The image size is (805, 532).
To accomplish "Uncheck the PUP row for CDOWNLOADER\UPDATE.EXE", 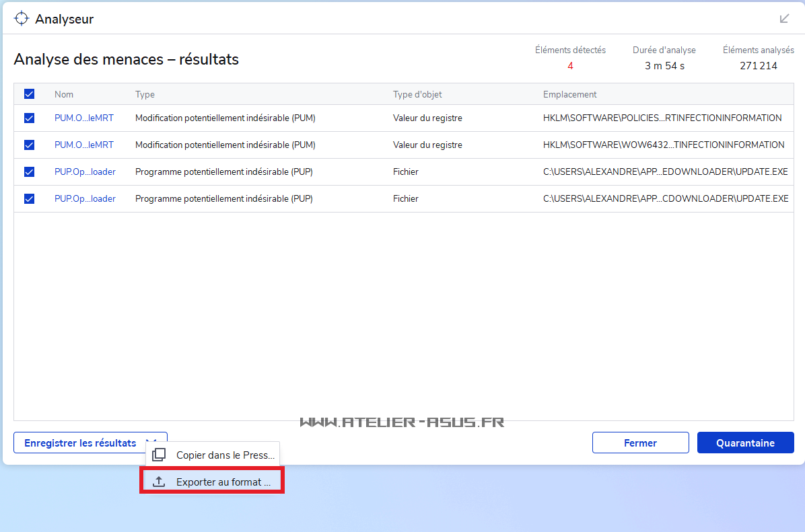I will click(x=29, y=198).
